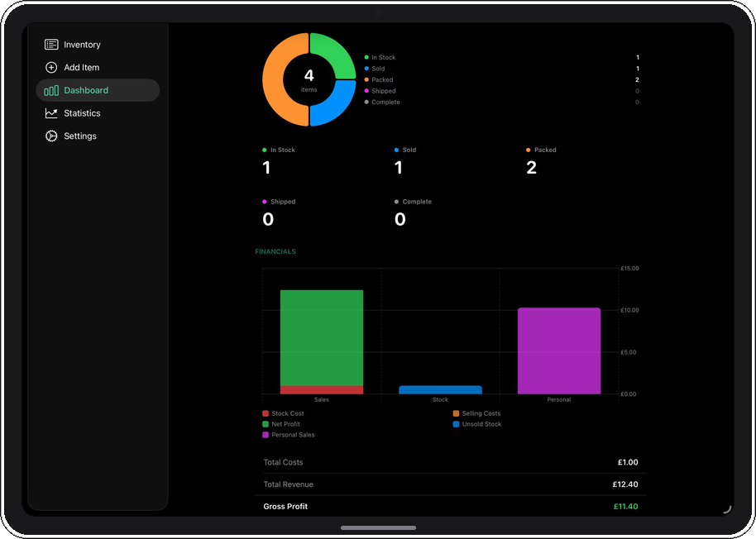
Task: Click the £1.00 Total Costs value
Action: 628,462
